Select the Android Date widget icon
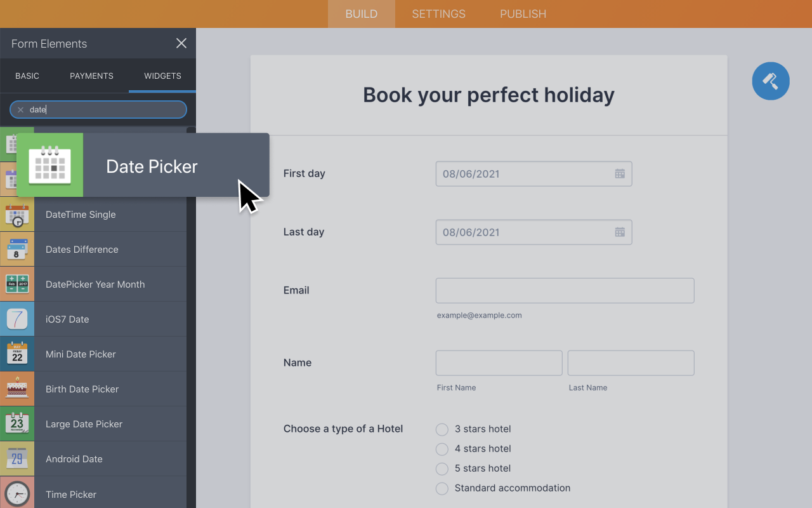812x508 pixels. [x=17, y=458]
